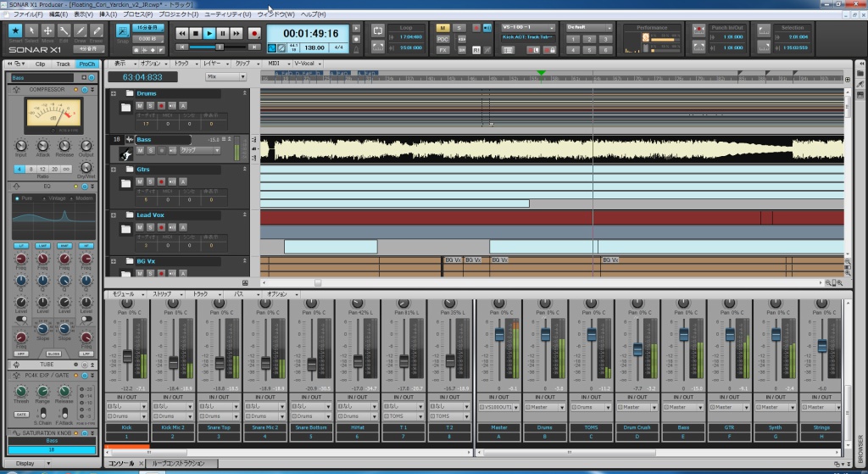Viewport: 868px width, 474px height.
Task: Open the VS-100 device dropdown
Action: (528, 27)
